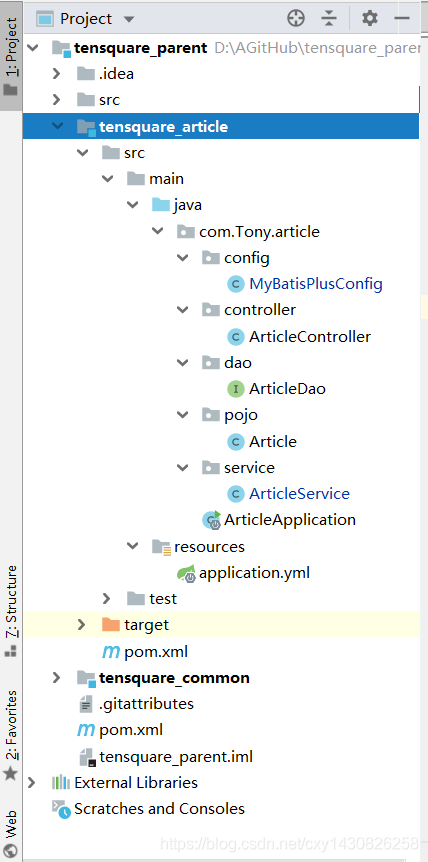
Task: Collapse the tensquare_article module arrow
Action: point(57,126)
